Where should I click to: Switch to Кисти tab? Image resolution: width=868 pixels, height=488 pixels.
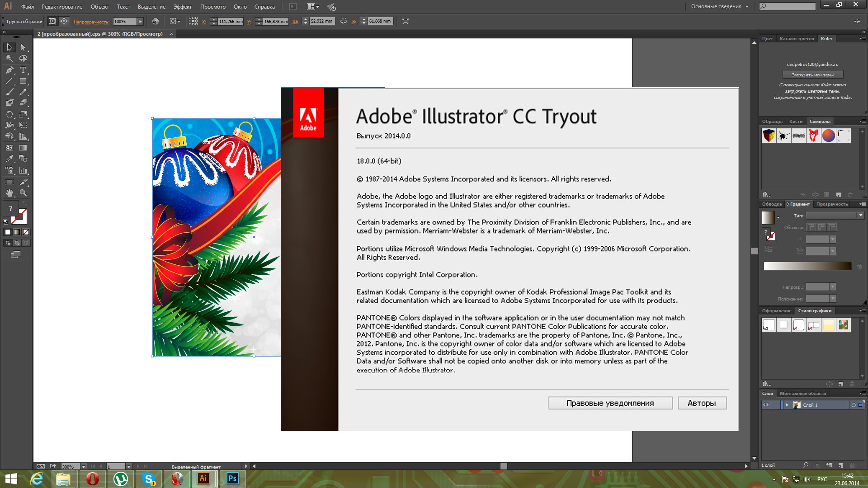(x=796, y=122)
